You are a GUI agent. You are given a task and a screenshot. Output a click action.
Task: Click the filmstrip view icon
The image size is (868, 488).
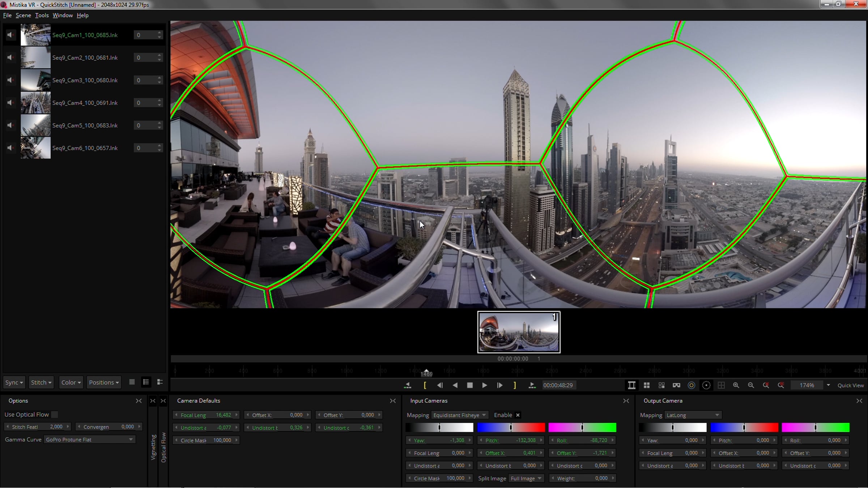631,385
